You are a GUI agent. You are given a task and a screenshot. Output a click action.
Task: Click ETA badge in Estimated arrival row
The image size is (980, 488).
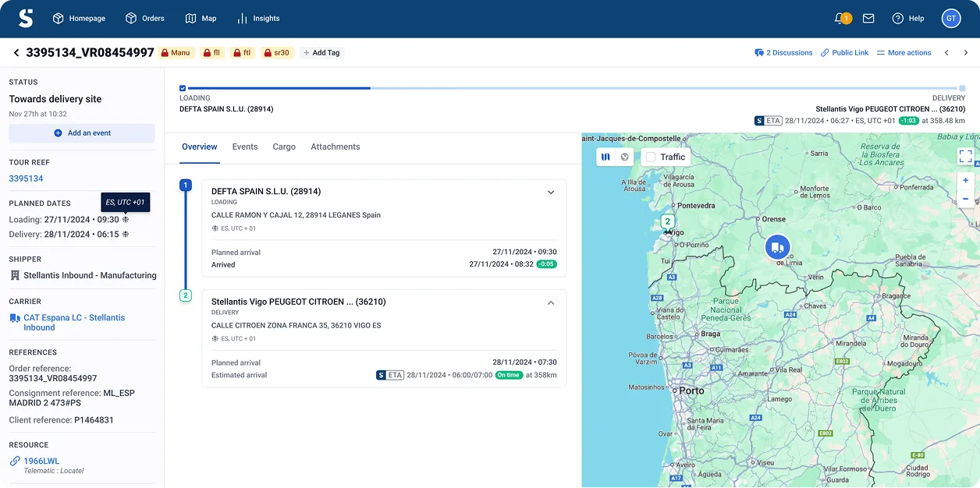pyautogui.click(x=390, y=375)
